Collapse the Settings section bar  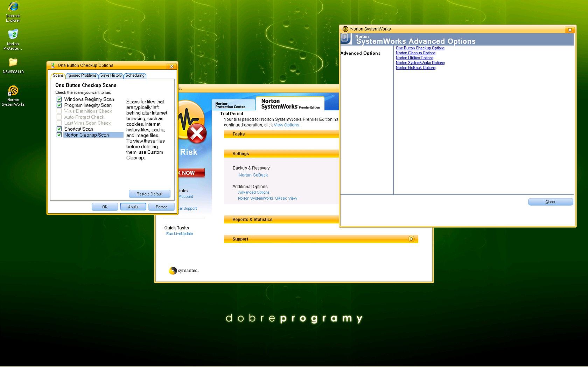click(x=281, y=154)
